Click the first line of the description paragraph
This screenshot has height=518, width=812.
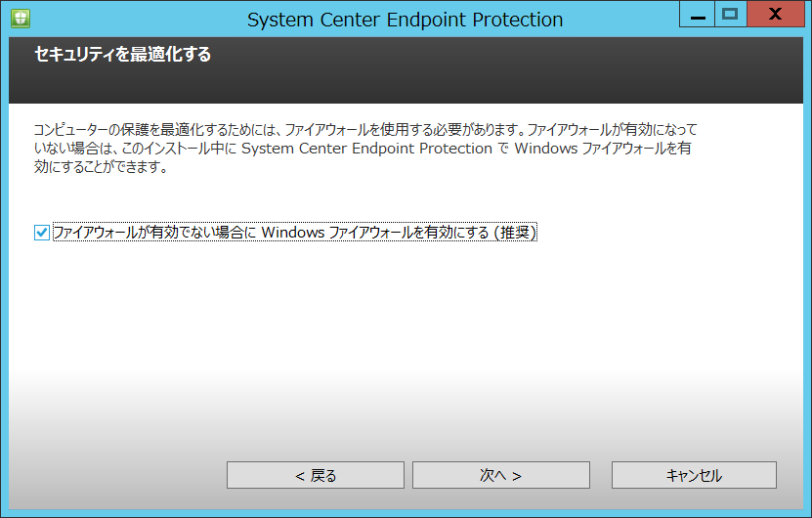365,129
